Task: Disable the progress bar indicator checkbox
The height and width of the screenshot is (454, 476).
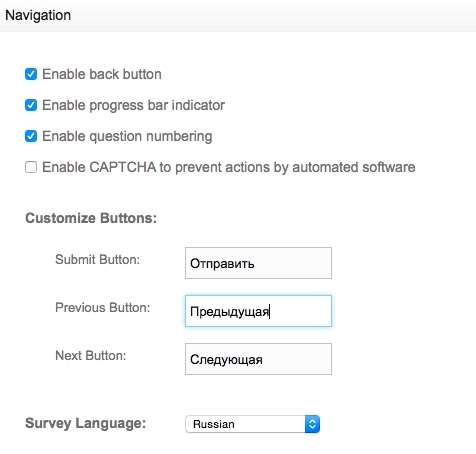Action: point(31,105)
